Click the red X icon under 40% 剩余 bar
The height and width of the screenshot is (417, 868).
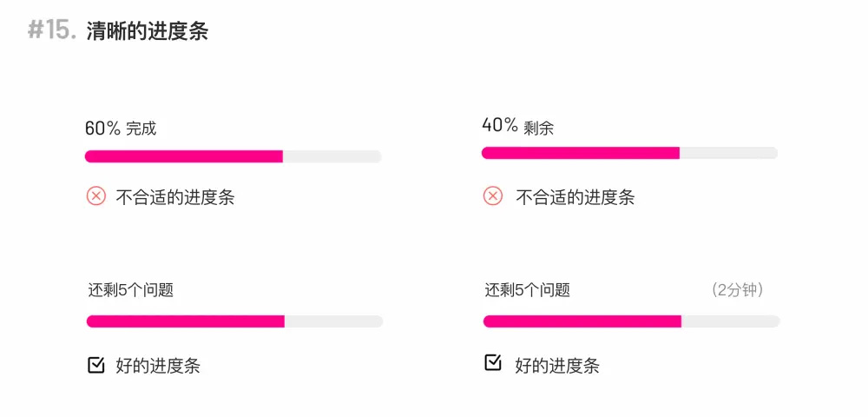click(493, 196)
